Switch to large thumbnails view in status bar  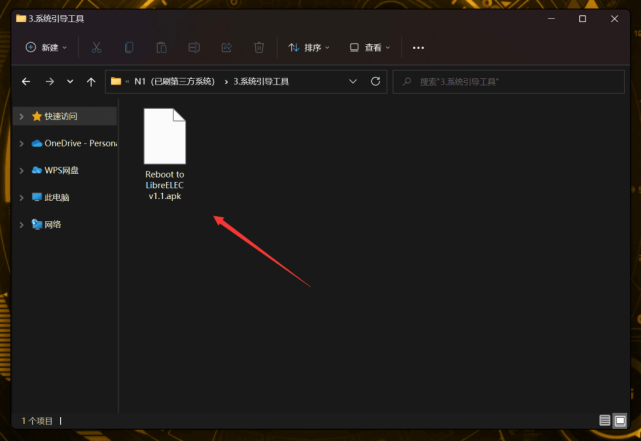click(620, 420)
